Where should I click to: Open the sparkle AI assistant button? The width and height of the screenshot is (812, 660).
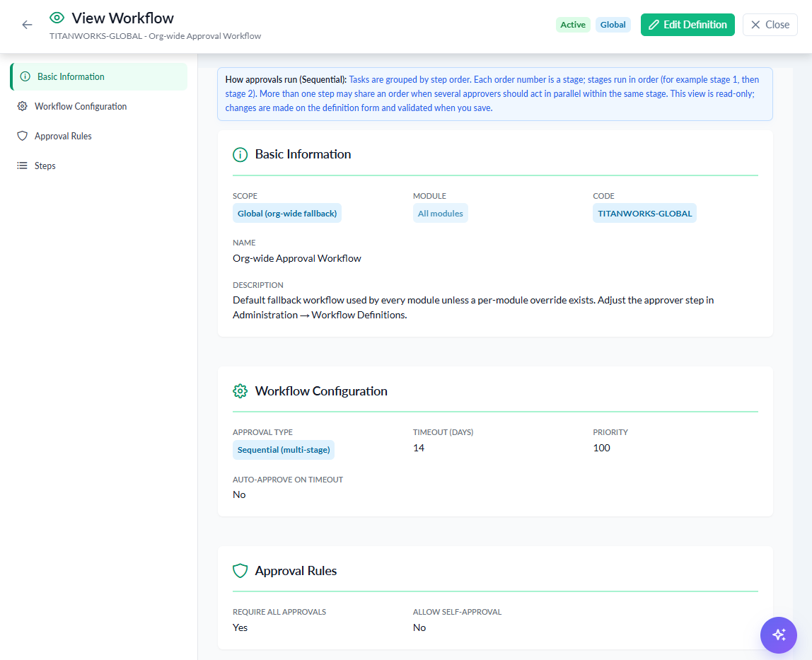tap(778, 635)
